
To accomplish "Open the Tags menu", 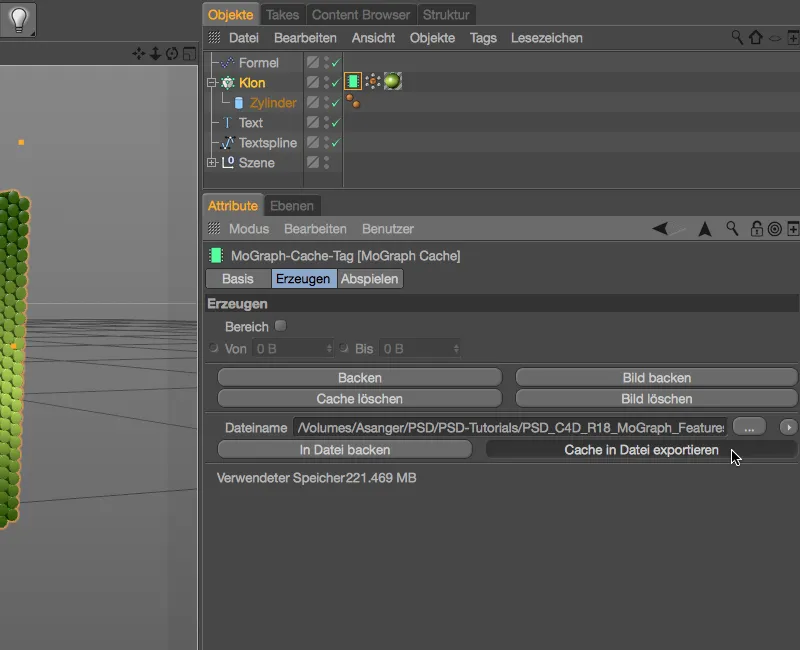I will pyautogui.click(x=483, y=38).
